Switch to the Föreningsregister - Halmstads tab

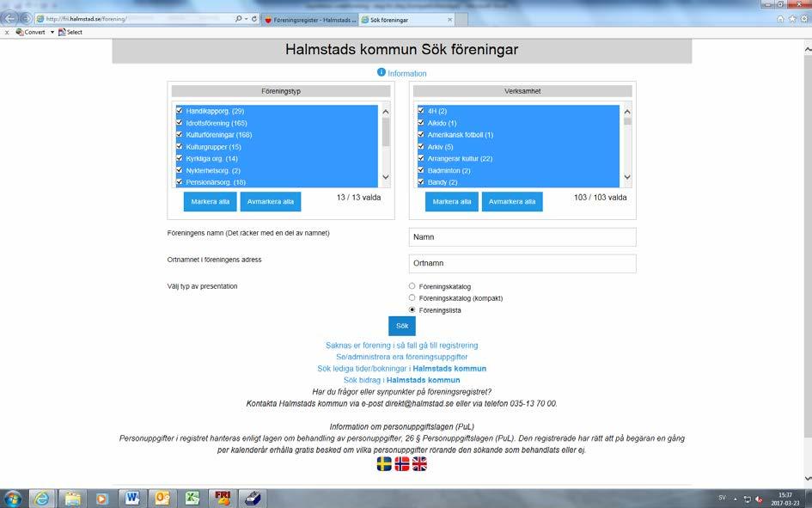click(309, 20)
